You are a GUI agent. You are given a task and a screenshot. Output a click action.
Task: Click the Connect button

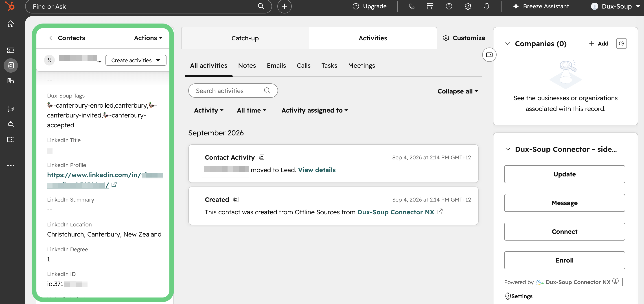565,232
